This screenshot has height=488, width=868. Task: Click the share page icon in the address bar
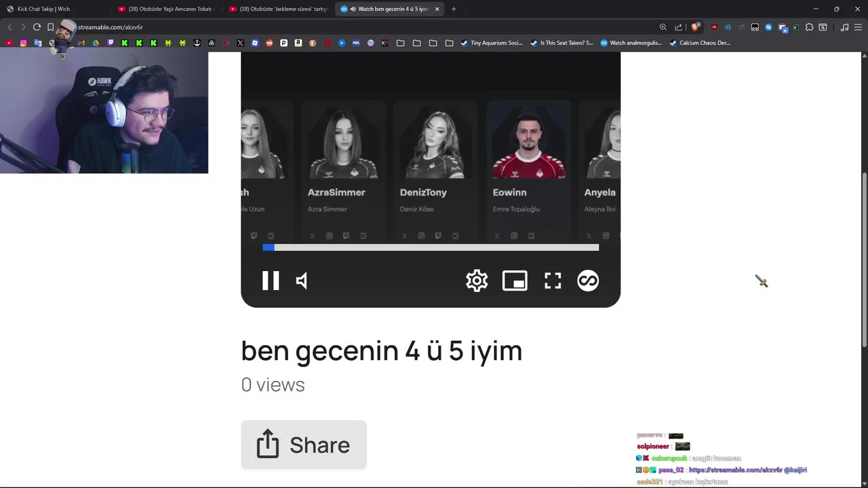(679, 27)
